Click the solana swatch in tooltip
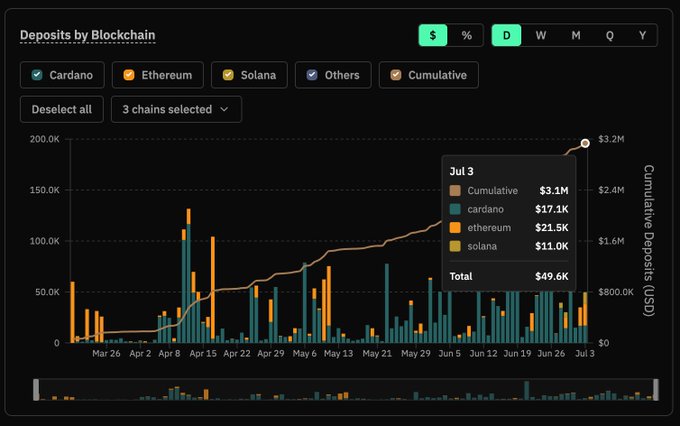 click(455, 246)
